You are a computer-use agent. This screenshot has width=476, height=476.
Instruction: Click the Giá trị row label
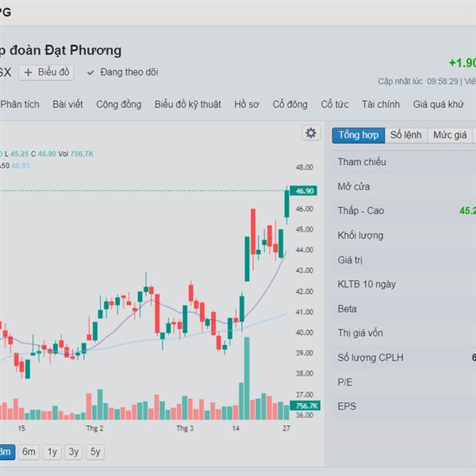(350, 260)
